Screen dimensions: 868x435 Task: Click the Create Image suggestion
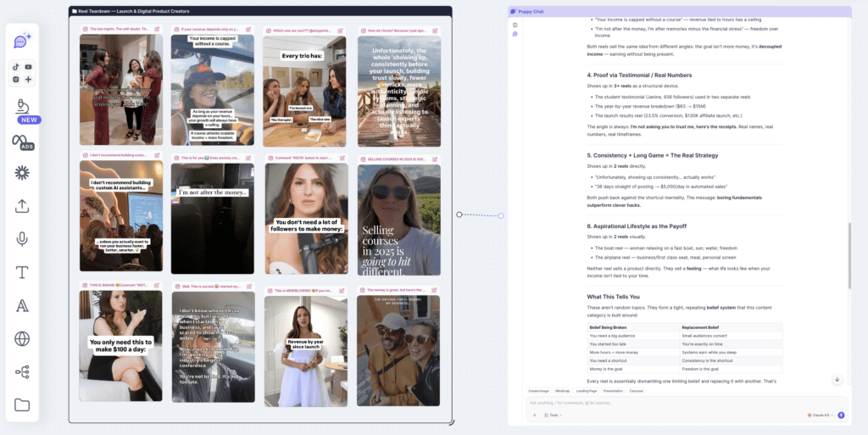[538, 391]
